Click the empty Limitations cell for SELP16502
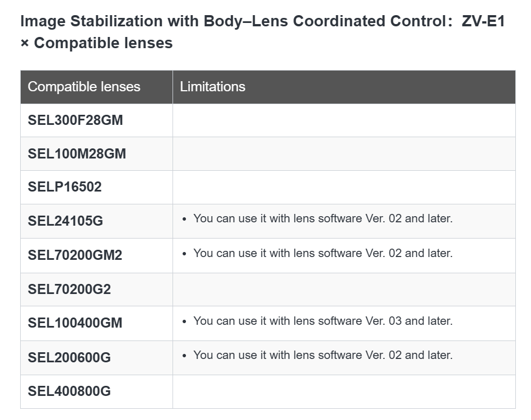This screenshot has width=531, height=420. pyautogui.click(x=344, y=187)
